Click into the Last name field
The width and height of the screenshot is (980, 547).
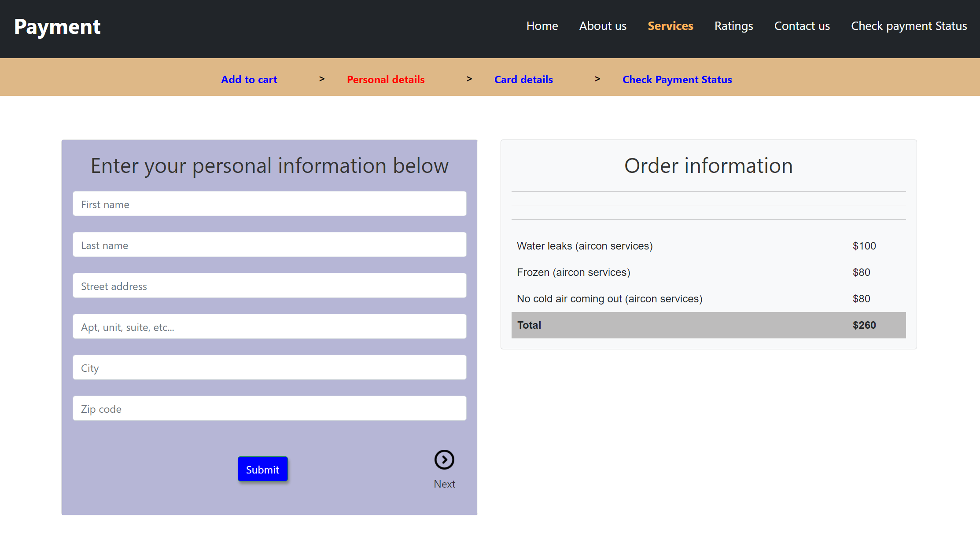(269, 245)
